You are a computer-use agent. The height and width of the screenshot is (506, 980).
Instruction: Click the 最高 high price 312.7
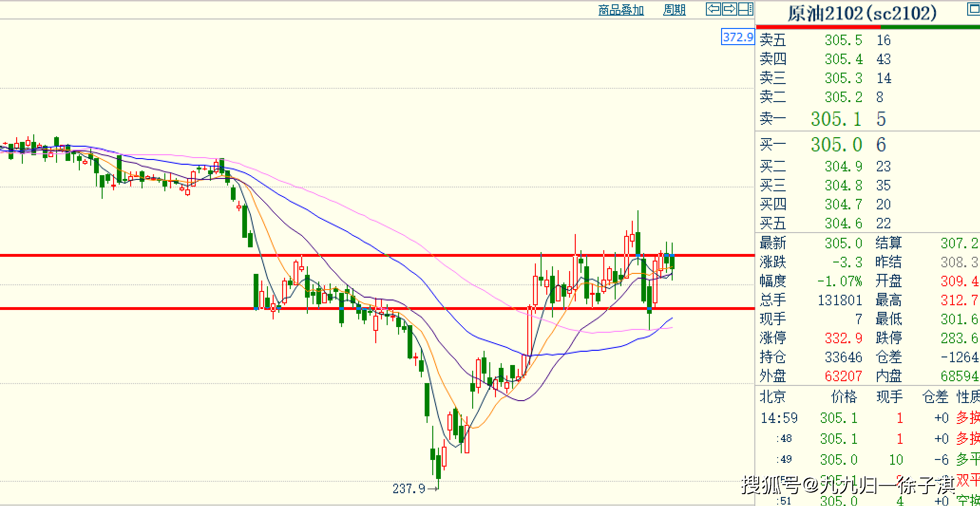[x=959, y=300]
